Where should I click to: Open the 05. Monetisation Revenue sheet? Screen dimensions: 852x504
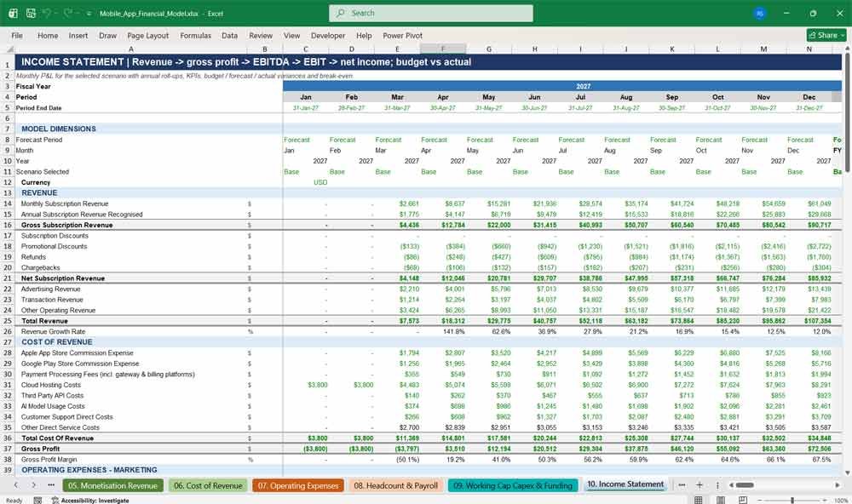point(112,485)
